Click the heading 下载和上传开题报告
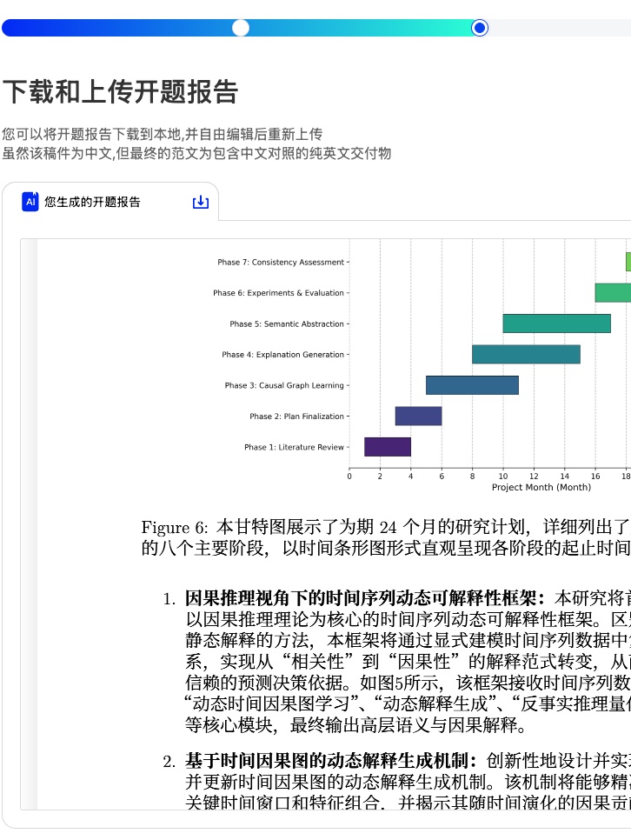The image size is (631, 840). [x=121, y=91]
